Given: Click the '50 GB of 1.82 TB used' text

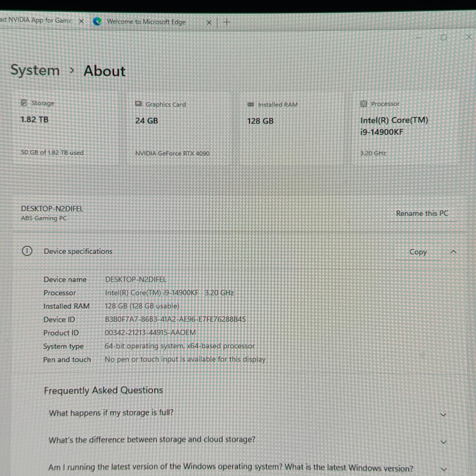Looking at the screenshot, I should (x=52, y=152).
